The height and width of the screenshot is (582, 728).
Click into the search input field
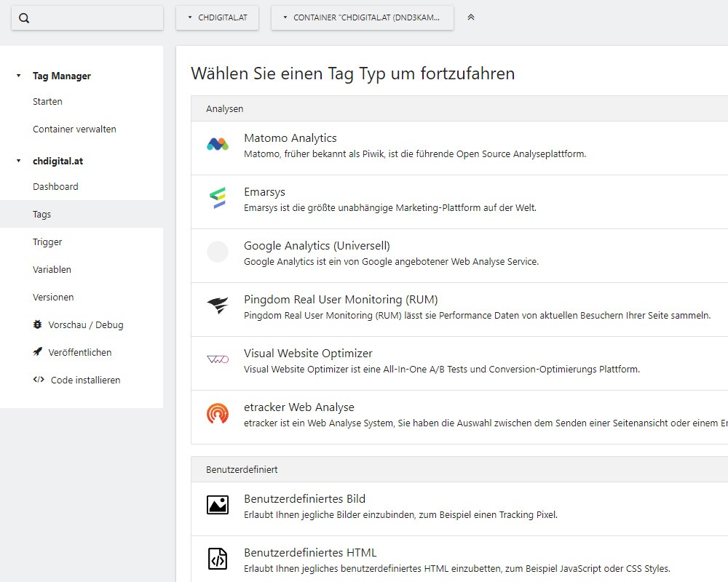87,18
